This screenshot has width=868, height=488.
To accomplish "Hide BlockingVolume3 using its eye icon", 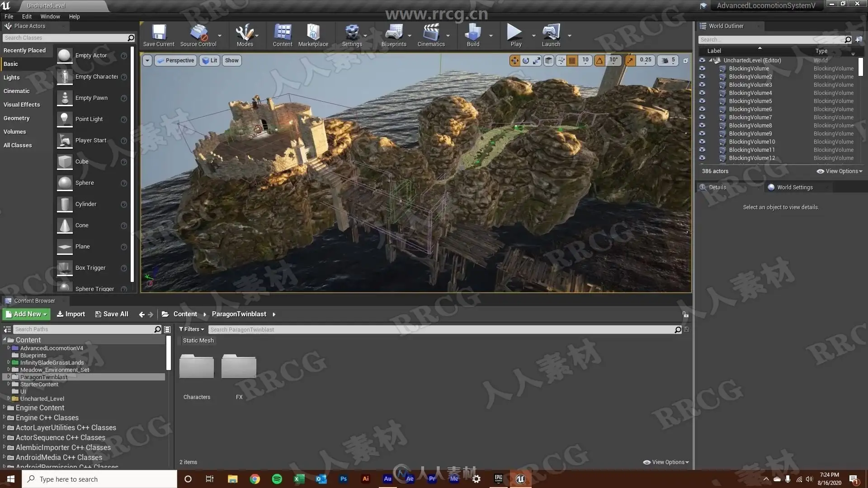I will (x=702, y=84).
